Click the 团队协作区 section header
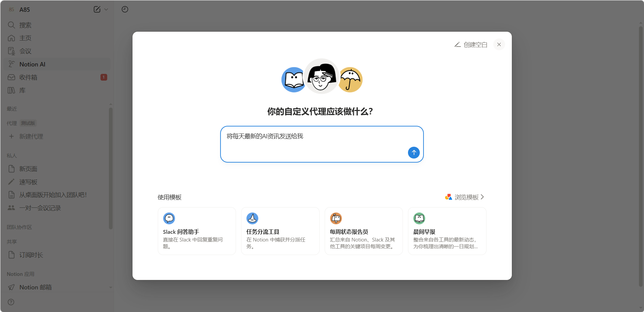This screenshot has height=312, width=644. click(x=19, y=227)
